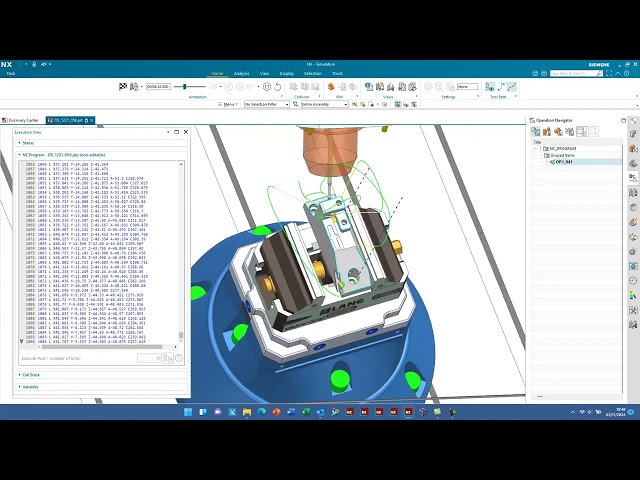Click the simulation time field
Viewport: 640px width, 480px height.
click(x=158, y=87)
